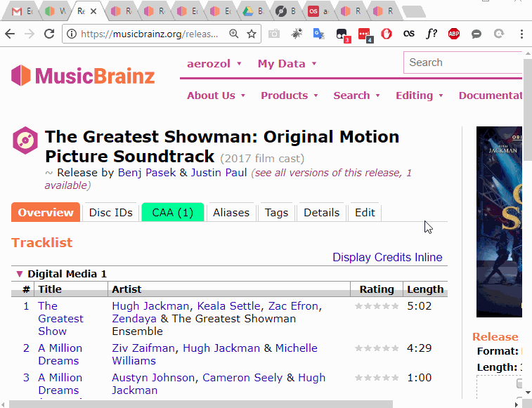Expand the Editing menu
532x408 pixels.
pyautogui.click(x=419, y=96)
